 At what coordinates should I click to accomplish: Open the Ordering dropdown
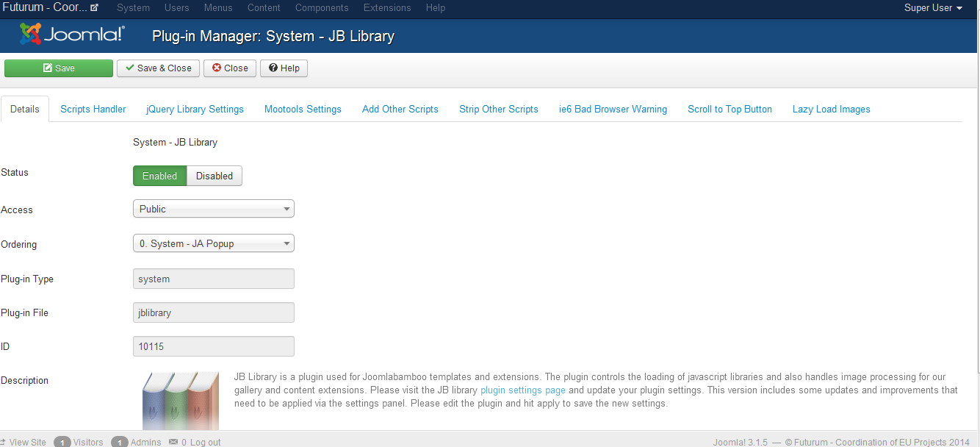click(x=214, y=243)
